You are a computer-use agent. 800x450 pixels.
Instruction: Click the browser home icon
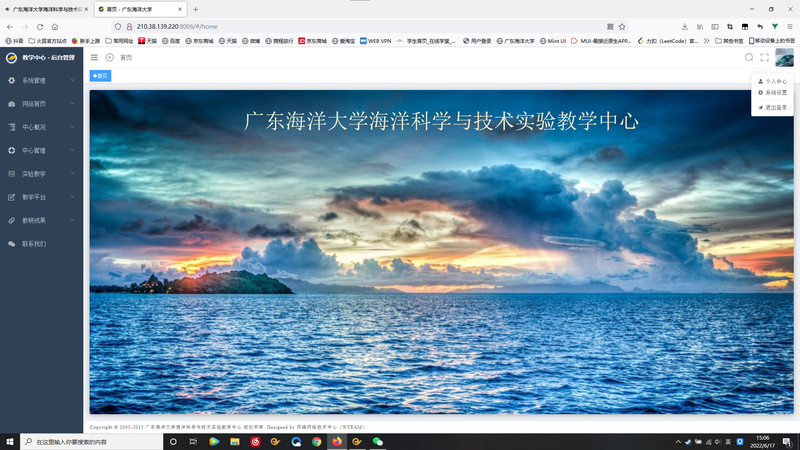55,27
